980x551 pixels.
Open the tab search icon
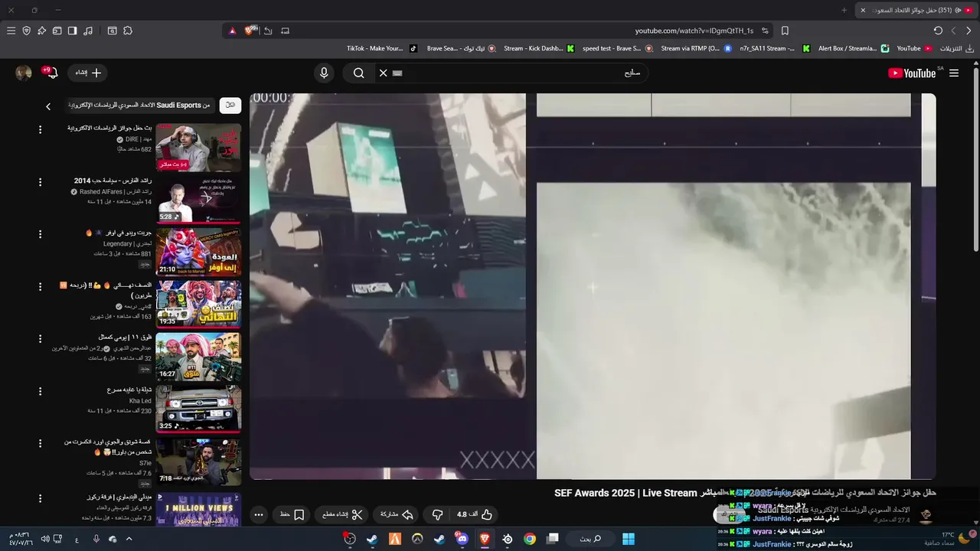click(x=112, y=31)
